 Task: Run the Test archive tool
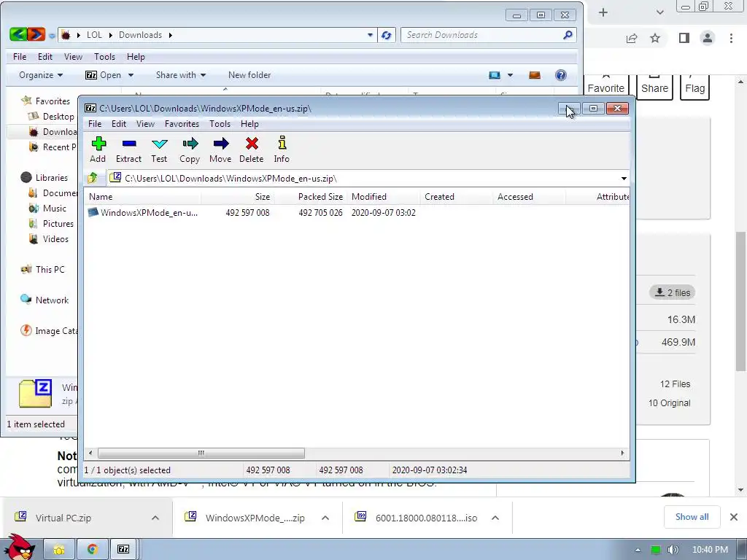click(159, 150)
